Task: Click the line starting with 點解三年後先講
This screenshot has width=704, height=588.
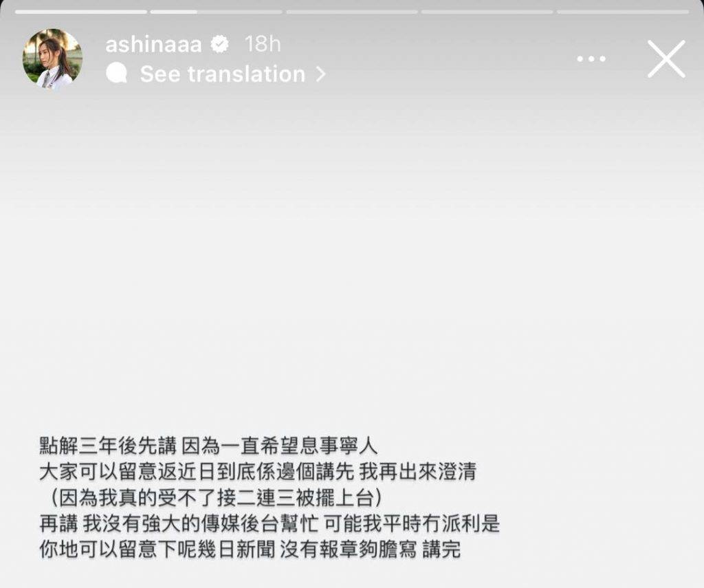Action: click(209, 446)
